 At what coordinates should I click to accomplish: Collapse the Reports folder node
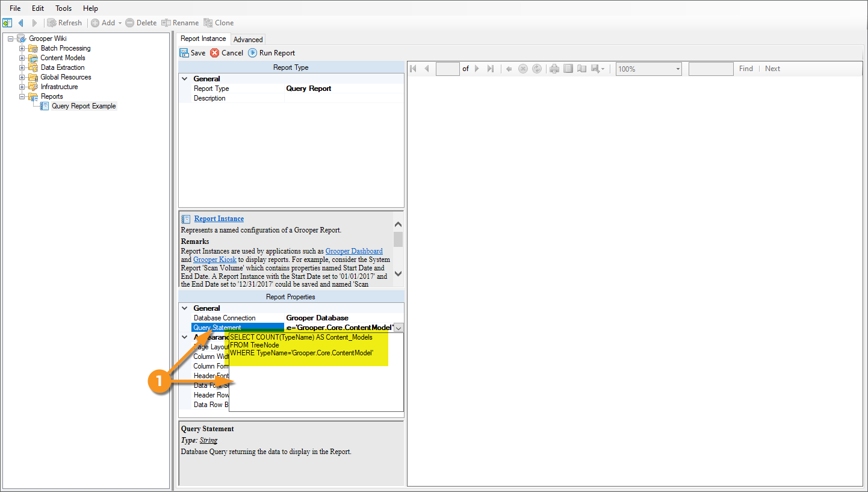[x=22, y=96]
